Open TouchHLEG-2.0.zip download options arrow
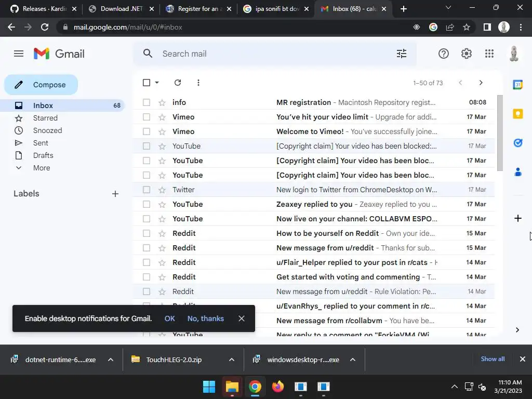 click(x=232, y=360)
